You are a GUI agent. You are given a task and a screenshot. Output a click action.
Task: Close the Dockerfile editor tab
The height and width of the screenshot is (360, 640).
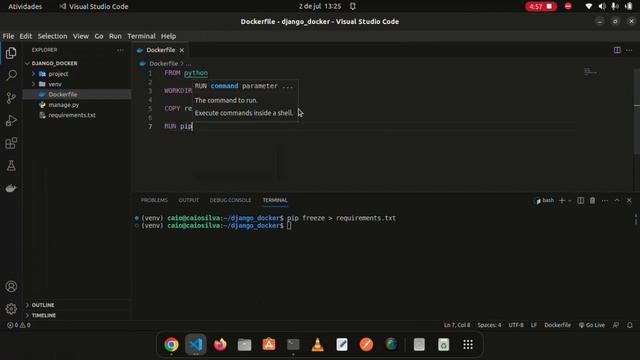click(182, 50)
